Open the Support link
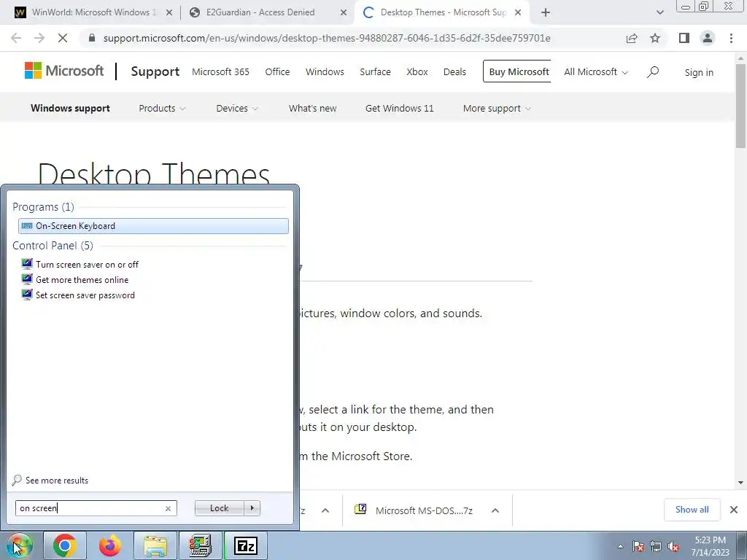The height and width of the screenshot is (560, 747). pos(155,71)
